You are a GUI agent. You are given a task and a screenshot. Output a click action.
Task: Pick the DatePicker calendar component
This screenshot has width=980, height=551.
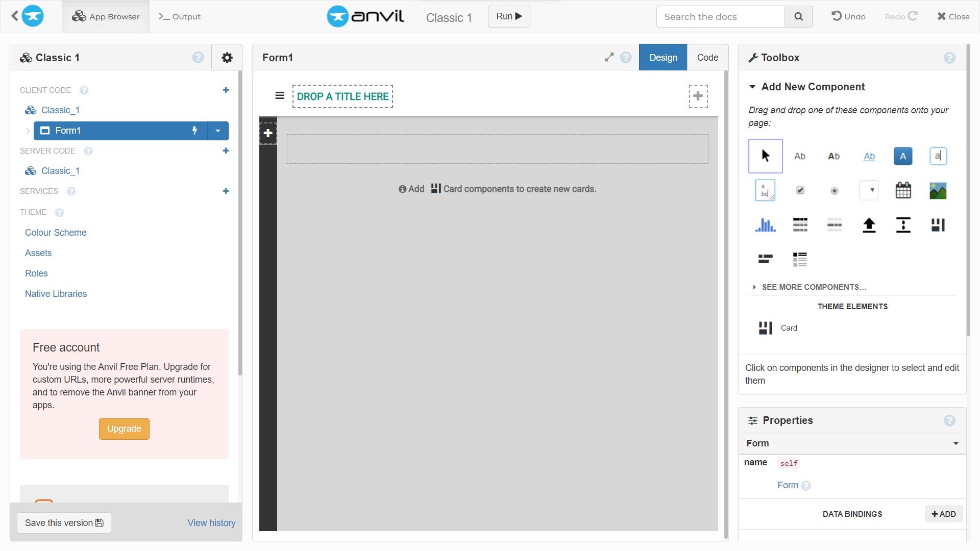click(x=903, y=190)
